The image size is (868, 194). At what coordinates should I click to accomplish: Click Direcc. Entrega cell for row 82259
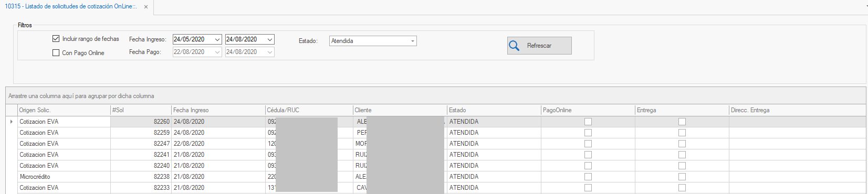pyautogui.click(x=798, y=133)
